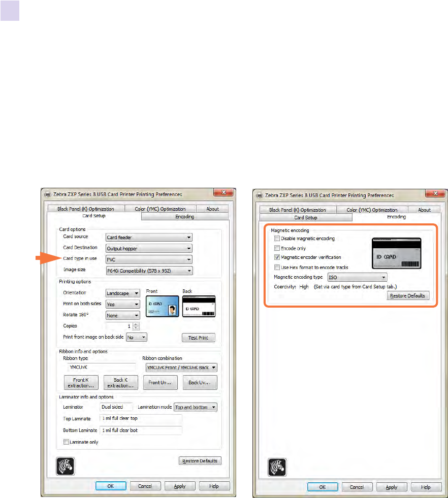
Task: Click the Front card preview thumbnail
Action: point(163,306)
